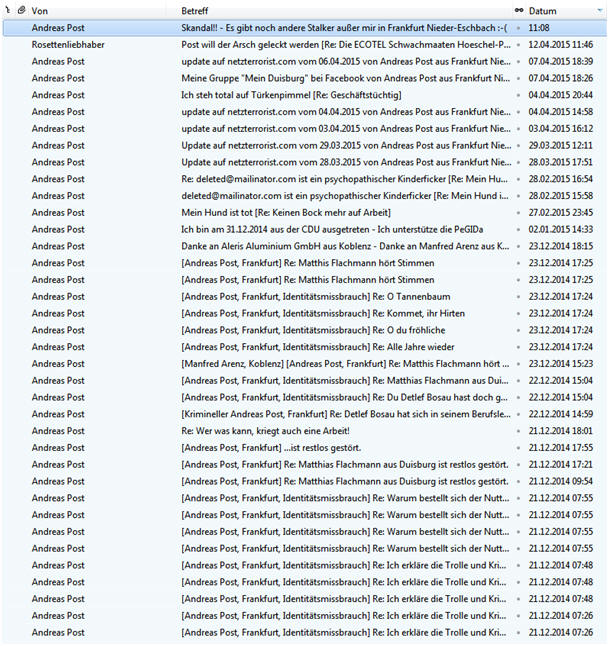Open 'Re: Du Detlef Bosau hast doch g...' message
Image resolution: width=609 pixels, height=646 pixels.
(345, 398)
